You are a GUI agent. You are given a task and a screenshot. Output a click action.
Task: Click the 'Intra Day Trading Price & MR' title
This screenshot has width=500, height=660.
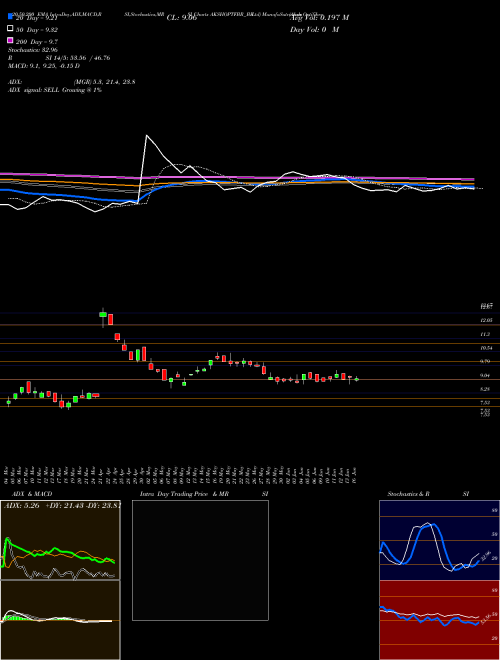click(184, 494)
